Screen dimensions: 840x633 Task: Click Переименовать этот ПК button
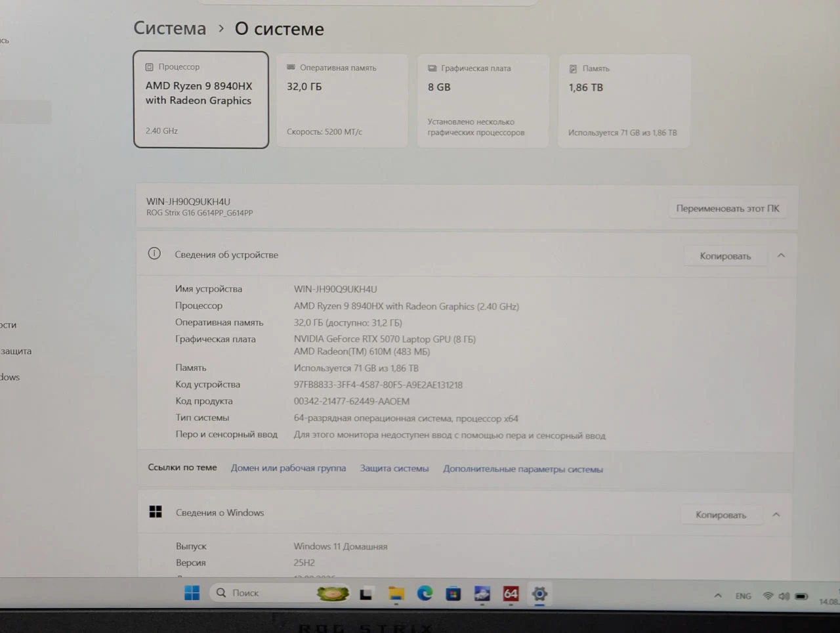click(x=728, y=208)
